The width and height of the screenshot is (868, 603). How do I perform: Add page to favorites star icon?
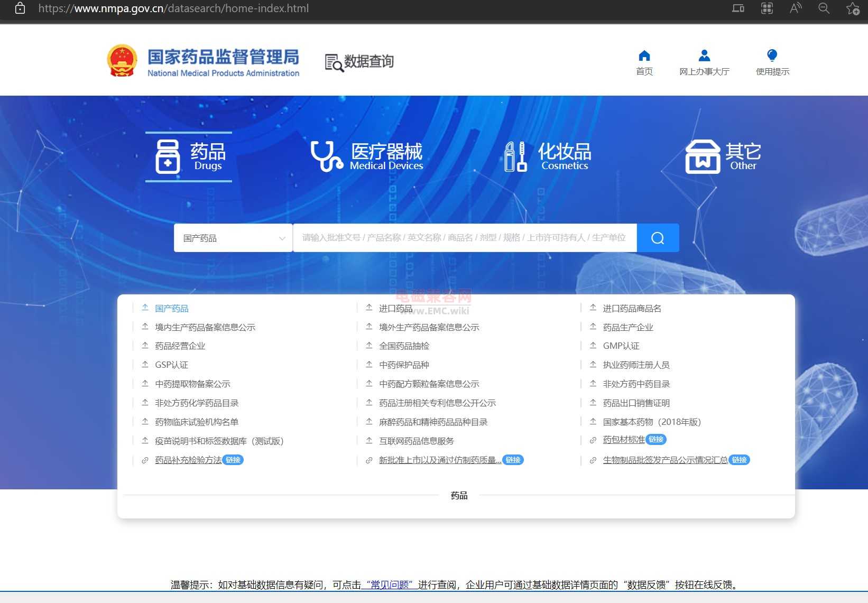pos(852,8)
